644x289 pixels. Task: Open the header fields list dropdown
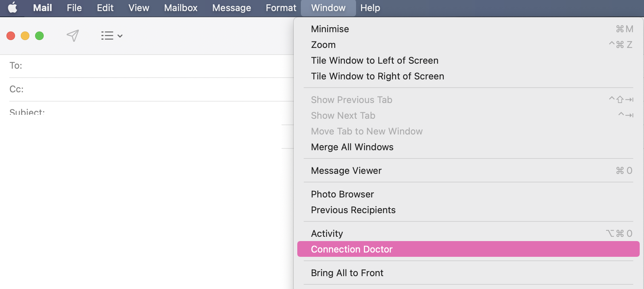point(112,36)
